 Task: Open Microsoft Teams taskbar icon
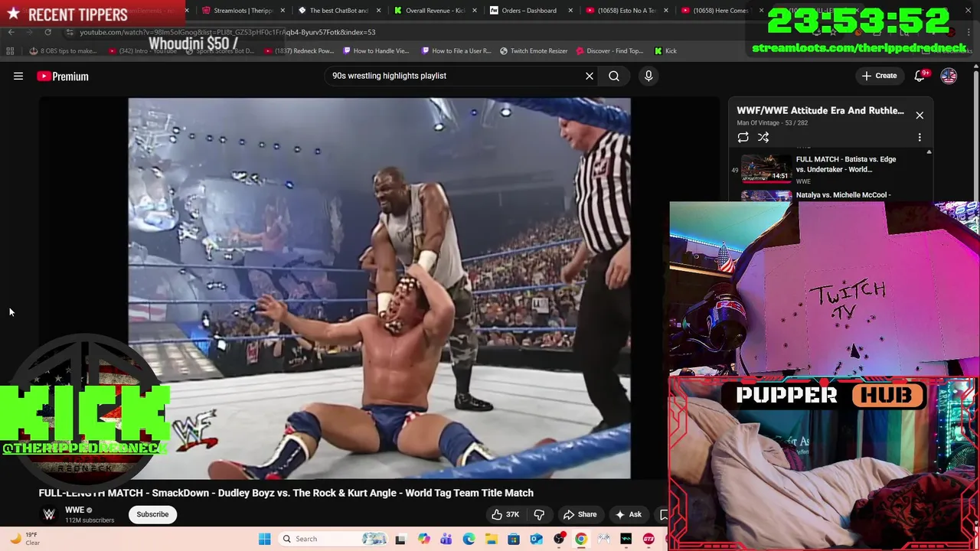click(x=446, y=539)
